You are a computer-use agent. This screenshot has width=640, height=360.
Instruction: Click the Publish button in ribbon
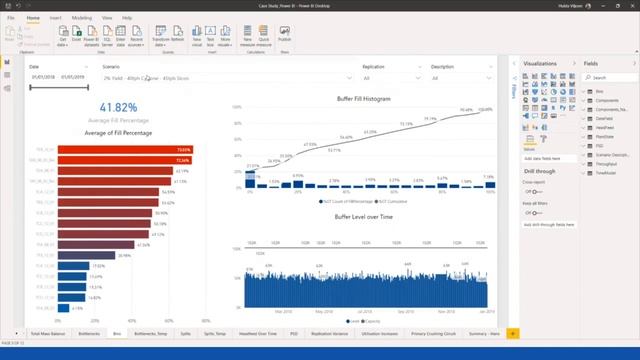(284, 33)
